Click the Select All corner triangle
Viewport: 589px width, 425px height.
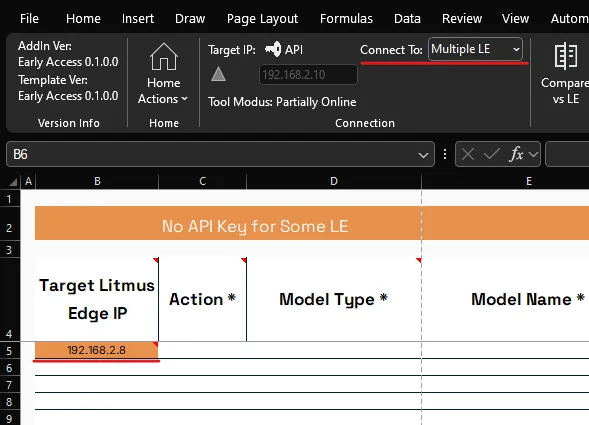pos(13,182)
